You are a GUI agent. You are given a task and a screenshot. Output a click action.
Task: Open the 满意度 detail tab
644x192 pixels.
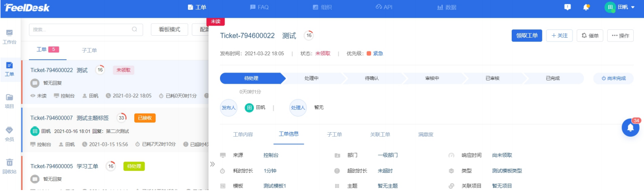[x=425, y=135]
